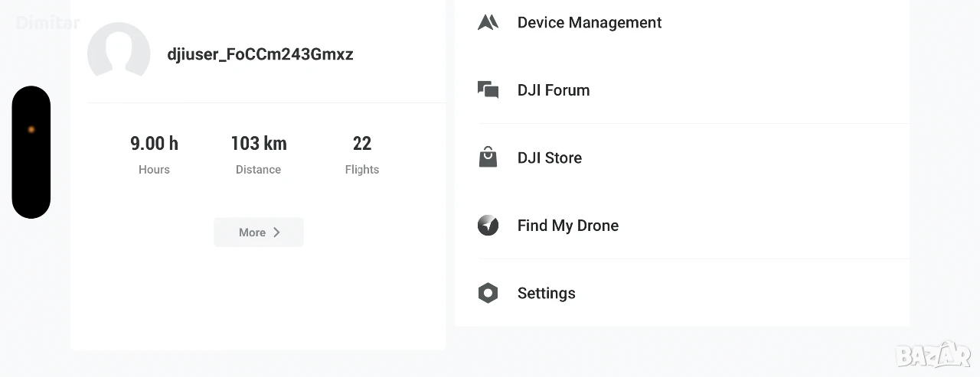Click the More button under flight stats

259,232
